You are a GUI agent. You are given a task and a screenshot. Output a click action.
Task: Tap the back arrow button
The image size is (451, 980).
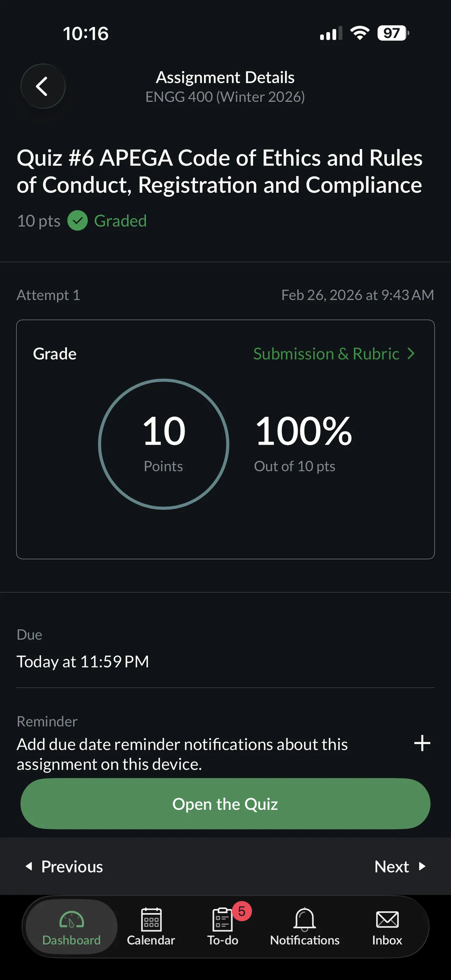(43, 86)
